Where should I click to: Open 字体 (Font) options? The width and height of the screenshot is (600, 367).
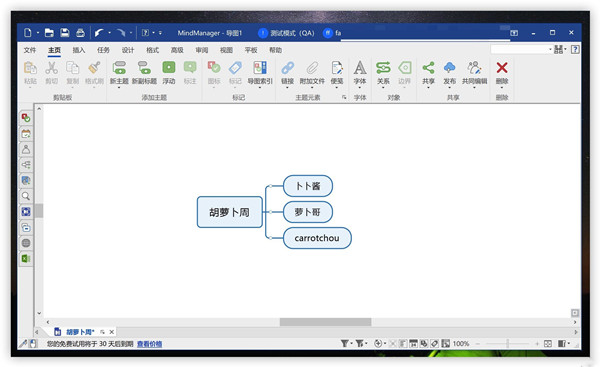[360, 68]
